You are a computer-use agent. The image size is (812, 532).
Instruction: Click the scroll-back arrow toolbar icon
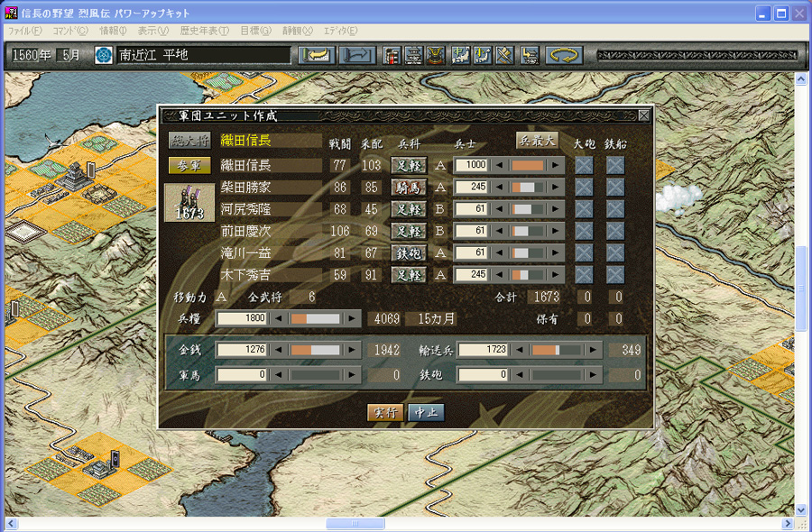pyautogui.click(x=317, y=55)
